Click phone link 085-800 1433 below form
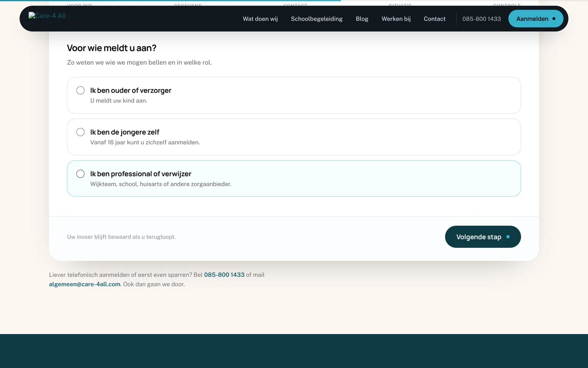The image size is (588, 368). 224,275
